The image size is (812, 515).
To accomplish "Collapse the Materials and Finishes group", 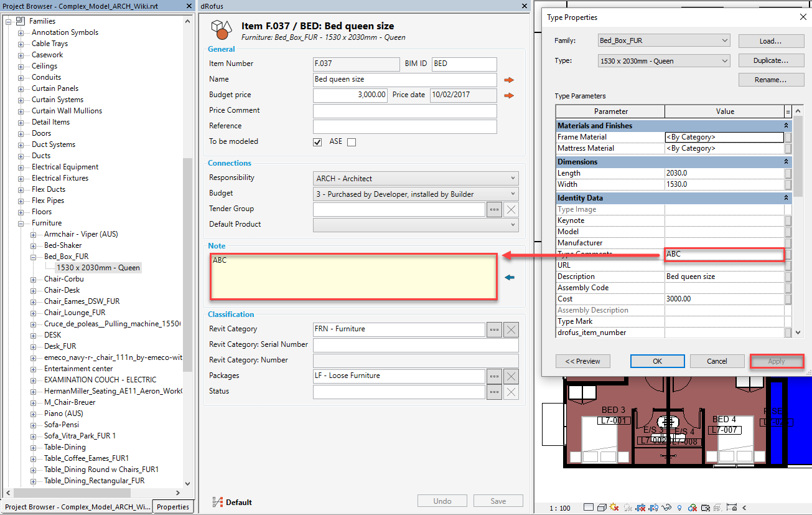I will point(787,126).
